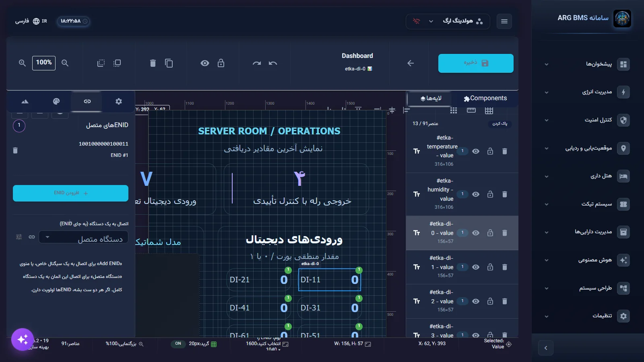
Task: Expand the تنظیمات sidebar menu
Action: 586,316
